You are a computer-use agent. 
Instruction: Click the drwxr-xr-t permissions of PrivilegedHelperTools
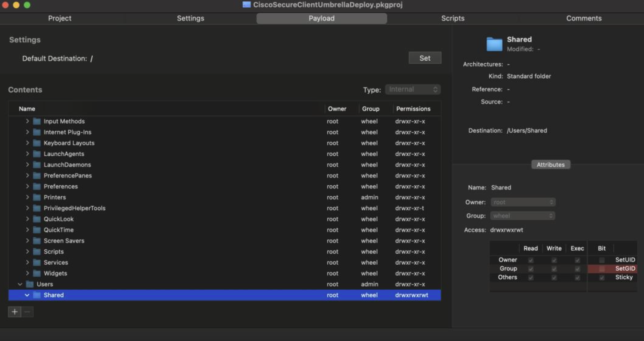409,208
